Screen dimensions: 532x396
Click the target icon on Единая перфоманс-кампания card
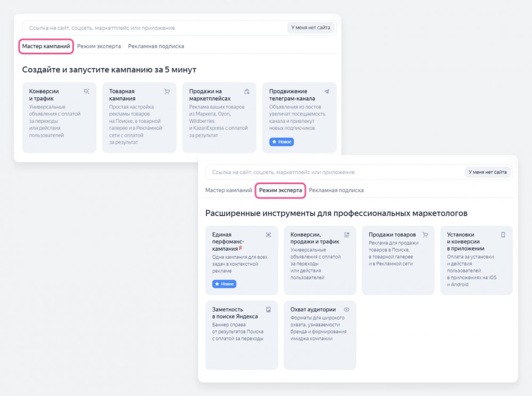(x=268, y=235)
